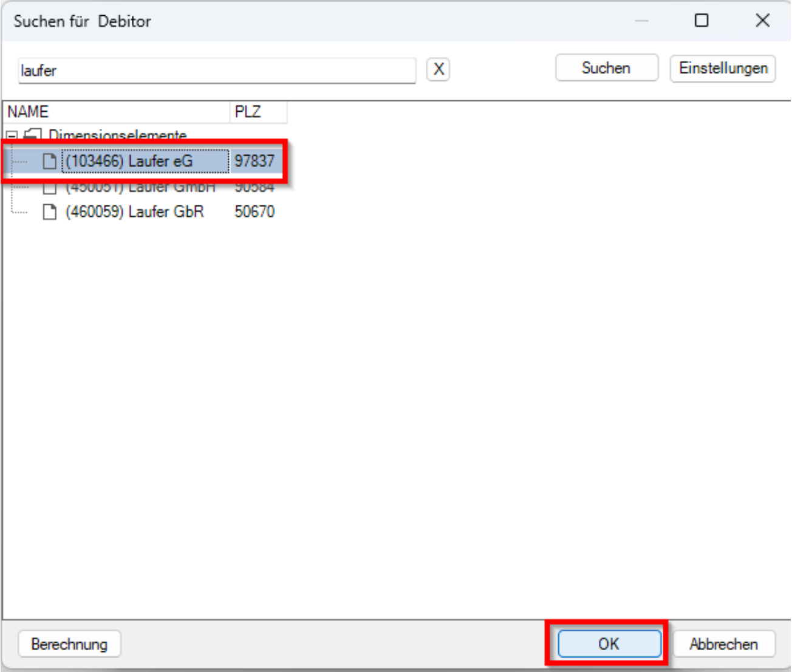Start the search with the Suchen button
Viewport: 792px width, 672px height.
tap(606, 68)
